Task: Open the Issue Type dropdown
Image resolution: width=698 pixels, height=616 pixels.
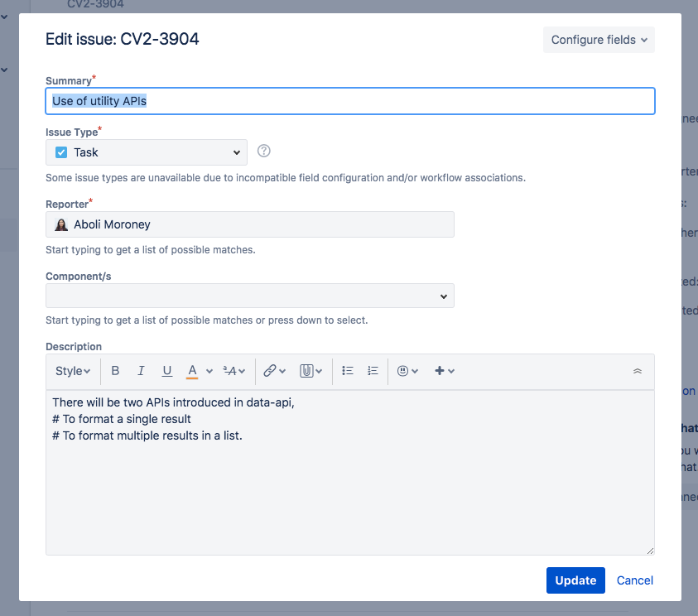Action: pos(147,152)
